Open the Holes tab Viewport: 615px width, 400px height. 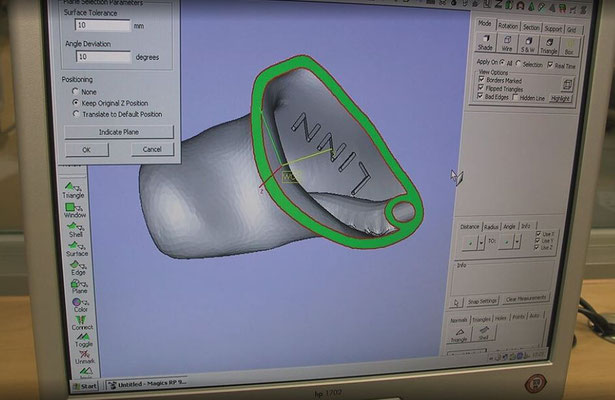point(500,318)
